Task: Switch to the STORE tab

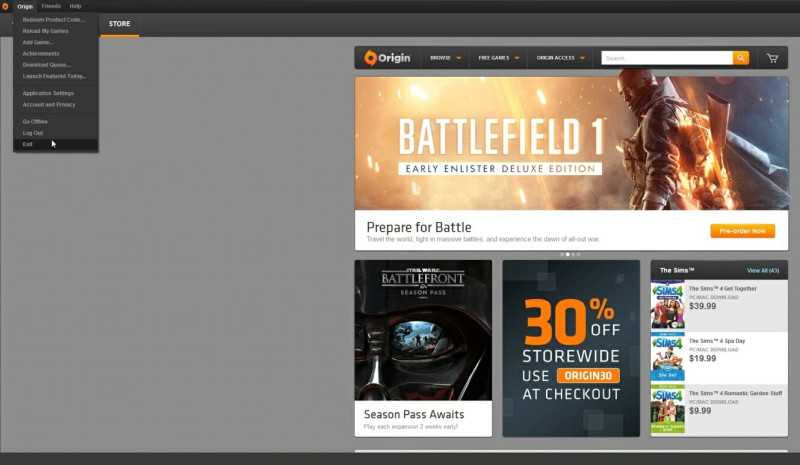Action: [119, 24]
